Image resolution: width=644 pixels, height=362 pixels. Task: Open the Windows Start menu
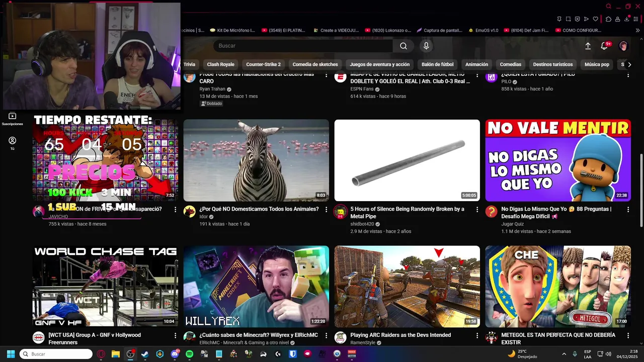coord(11,354)
